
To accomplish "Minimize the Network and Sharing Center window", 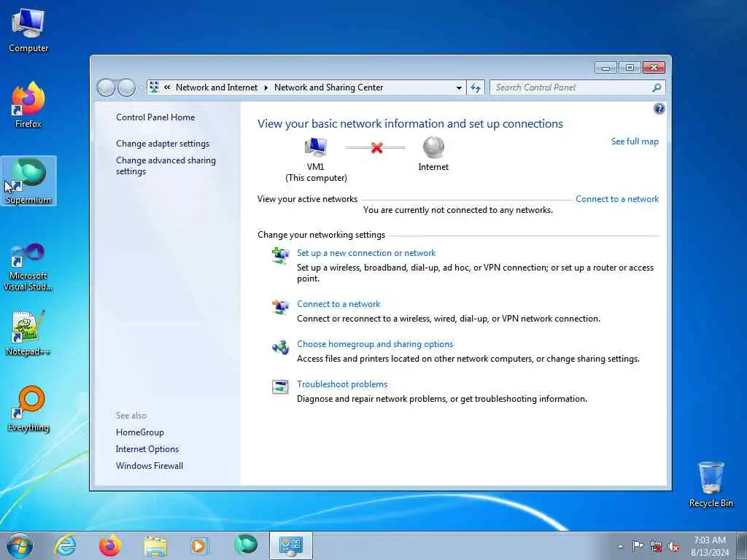I will click(x=606, y=68).
